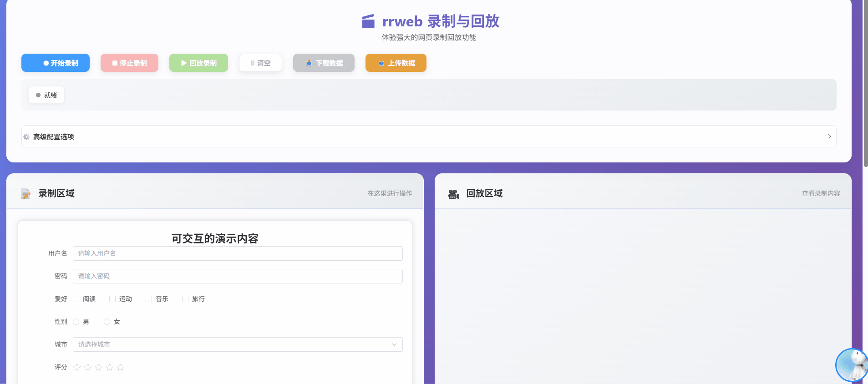Rate four stars in 评分 rating
The height and width of the screenshot is (384, 868).
[110, 367]
